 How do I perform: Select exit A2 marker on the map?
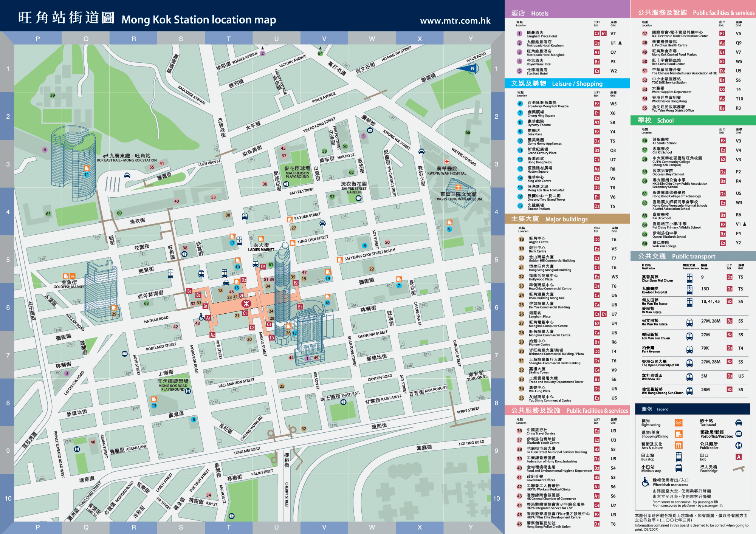pyautogui.click(x=212, y=335)
